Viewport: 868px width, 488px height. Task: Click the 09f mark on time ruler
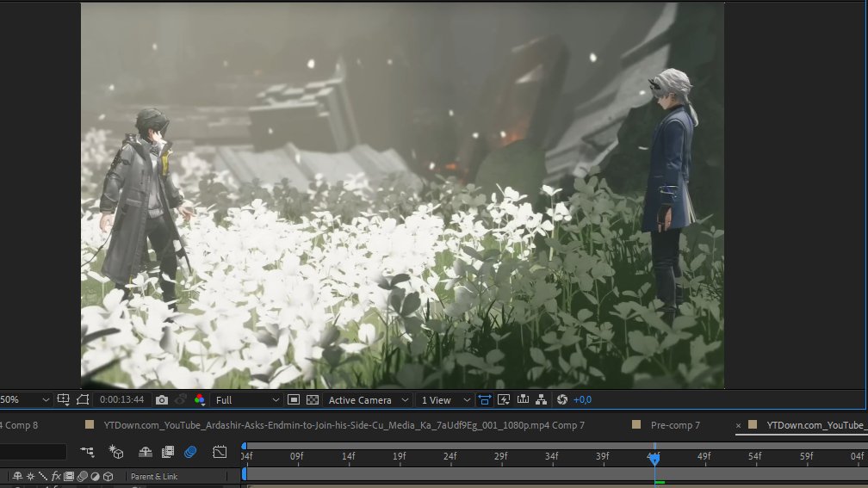pos(297,456)
